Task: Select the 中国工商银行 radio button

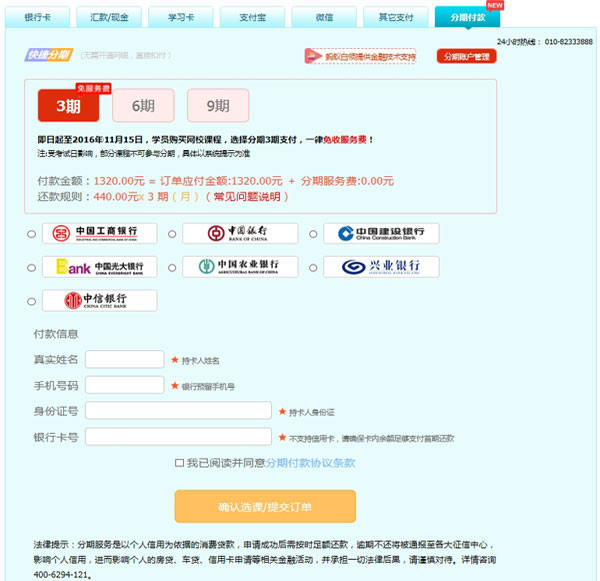Action: pos(31,234)
